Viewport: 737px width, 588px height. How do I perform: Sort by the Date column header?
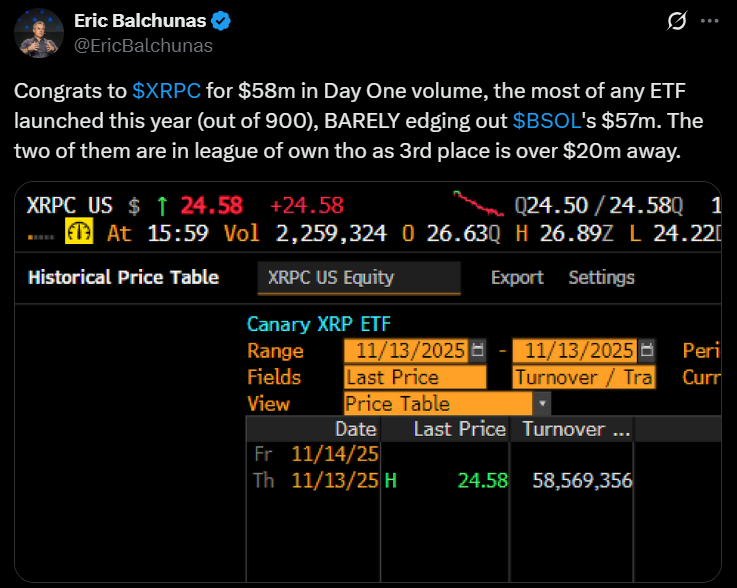pos(355,429)
